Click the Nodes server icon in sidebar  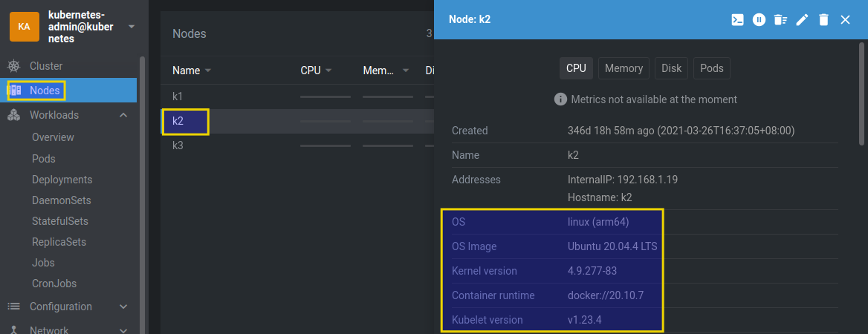(x=15, y=90)
